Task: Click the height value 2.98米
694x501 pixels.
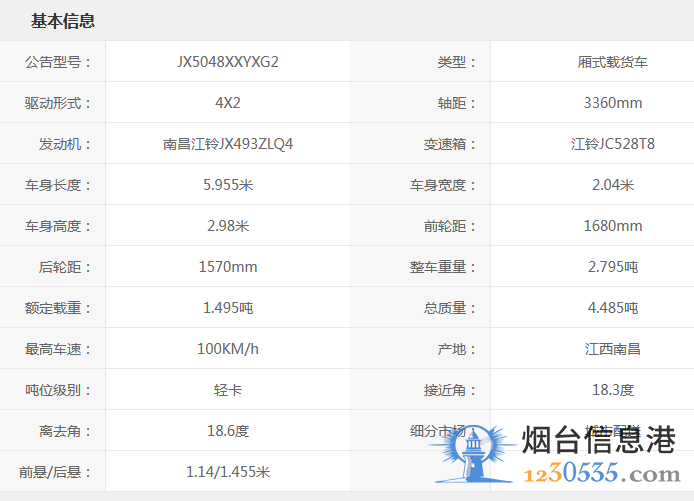Action: (x=228, y=226)
